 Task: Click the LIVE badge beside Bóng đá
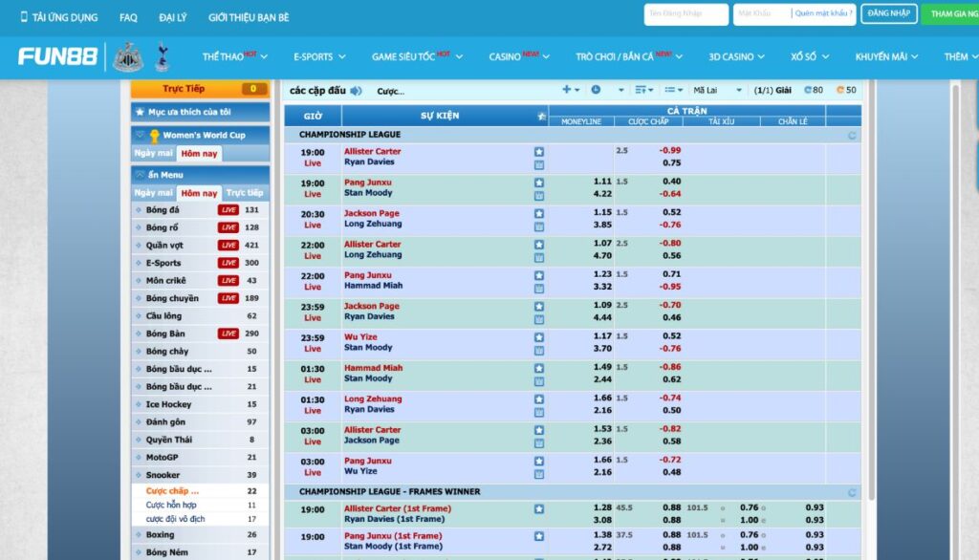[x=228, y=210]
